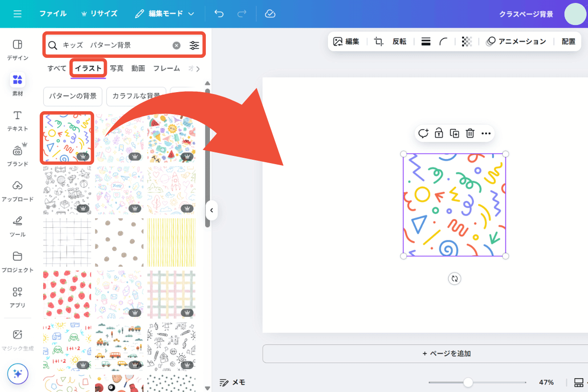Open the デザイン sidebar panel
Screen dimensions: 588x392
[x=17, y=49]
